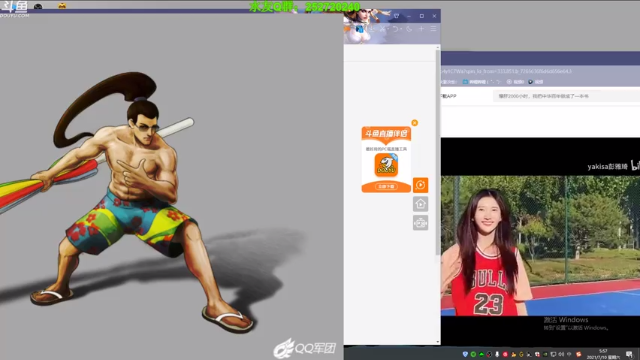Click the green up-arrow tray icon
This screenshot has height=360, width=640.
(481, 354)
